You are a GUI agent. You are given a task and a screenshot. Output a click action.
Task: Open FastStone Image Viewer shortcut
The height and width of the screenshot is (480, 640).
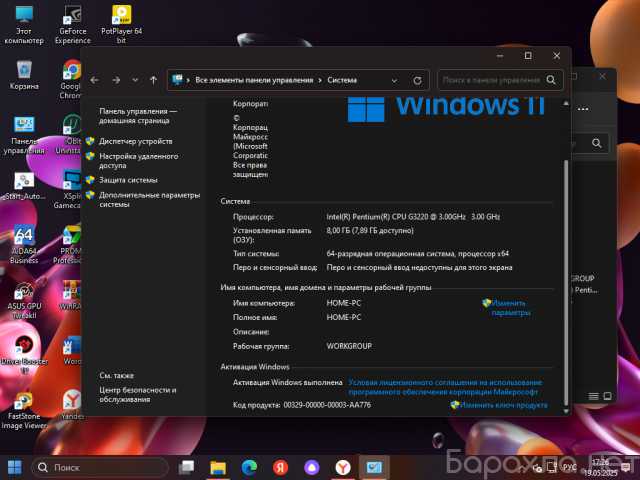(x=24, y=410)
